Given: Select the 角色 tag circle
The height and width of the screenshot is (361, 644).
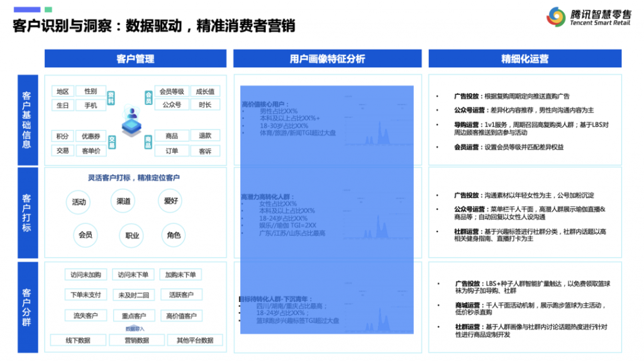Looking at the screenshot, I should point(174,235).
